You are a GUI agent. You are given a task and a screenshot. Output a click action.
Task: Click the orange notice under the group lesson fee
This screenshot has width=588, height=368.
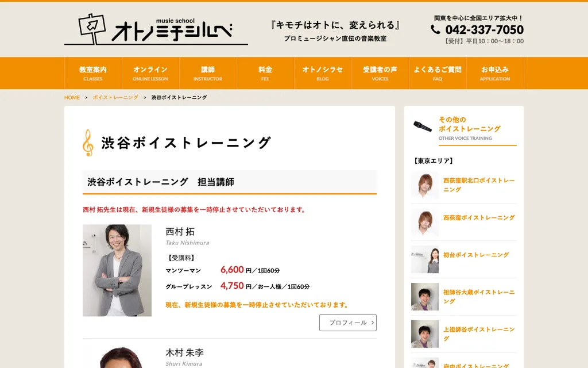tap(258, 305)
